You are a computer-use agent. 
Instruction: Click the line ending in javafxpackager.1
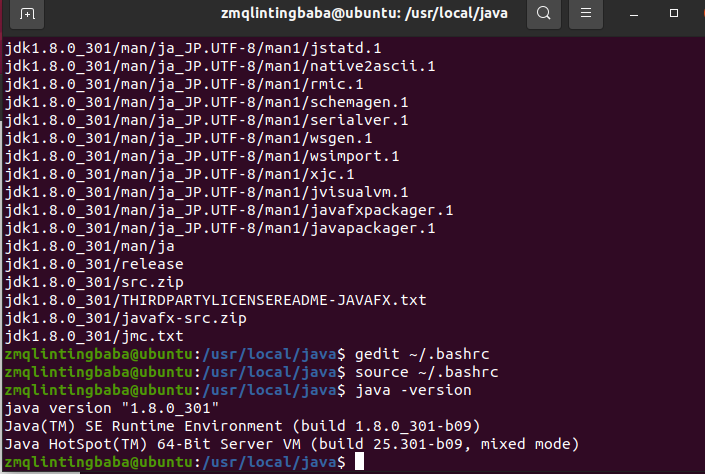pos(229,210)
